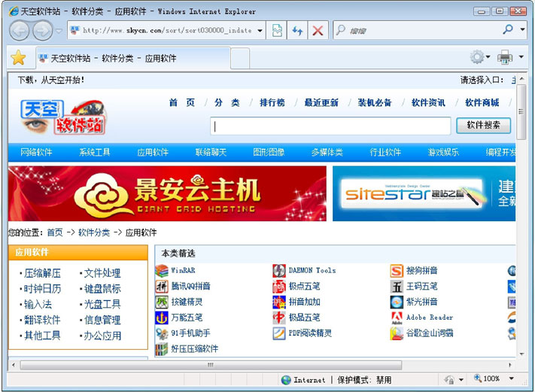Screen dimensions: 535x392
Task: Click the site software search input box
Action: pyautogui.click(x=330, y=126)
